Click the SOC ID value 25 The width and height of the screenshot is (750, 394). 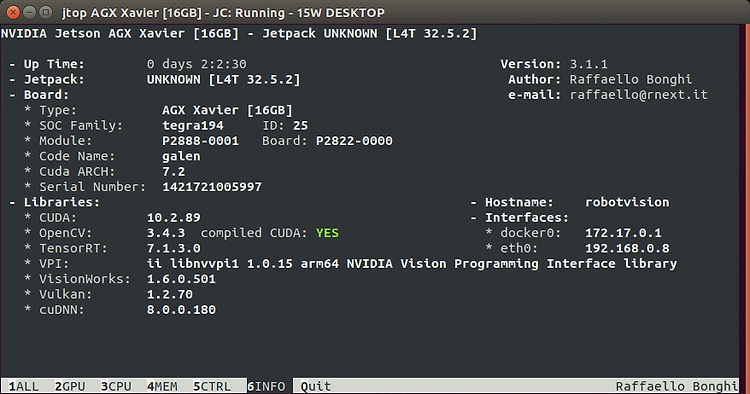pyautogui.click(x=300, y=126)
